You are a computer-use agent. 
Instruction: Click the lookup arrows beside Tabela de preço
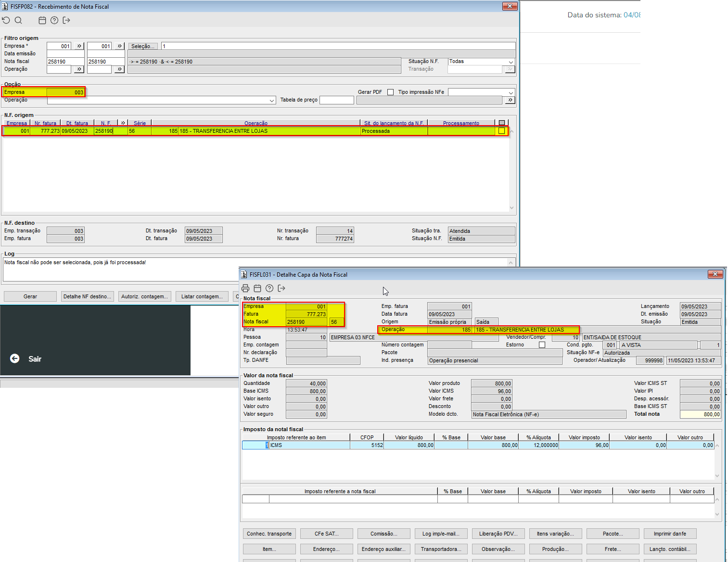(x=510, y=100)
